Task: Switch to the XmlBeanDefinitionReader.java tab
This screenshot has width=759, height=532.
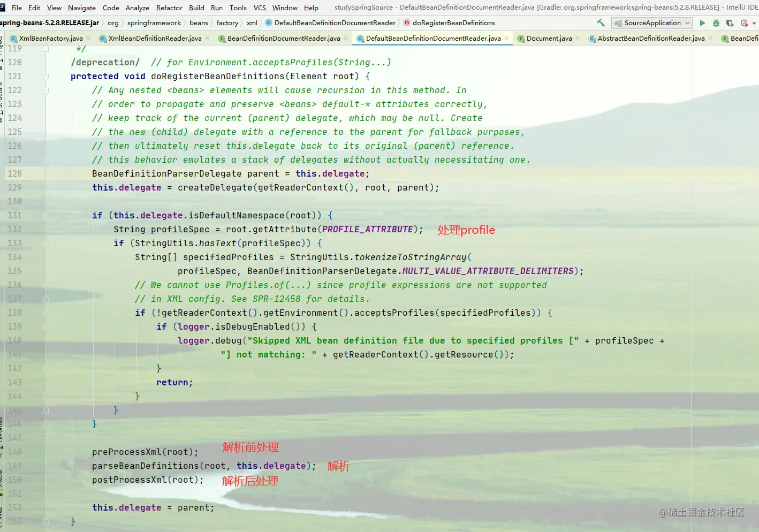Action: pyautogui.click(x=155, y=39)
